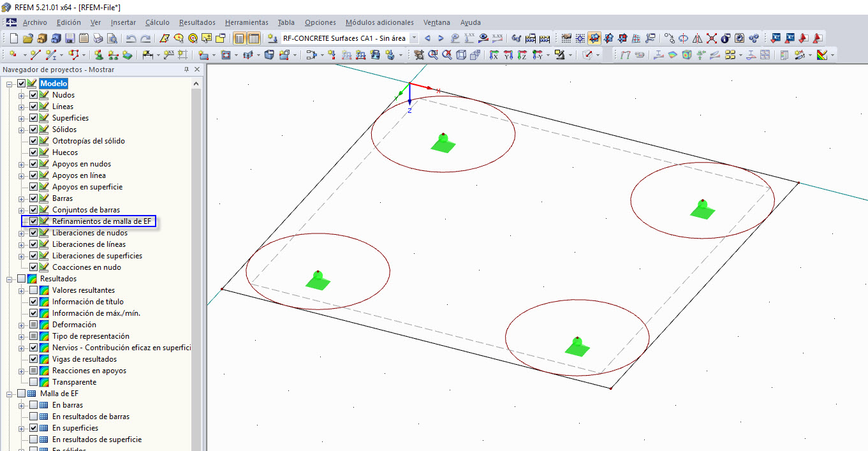Click the new line tool icon
Viewport: 868px width, 451px height.
tap(35, 55)
